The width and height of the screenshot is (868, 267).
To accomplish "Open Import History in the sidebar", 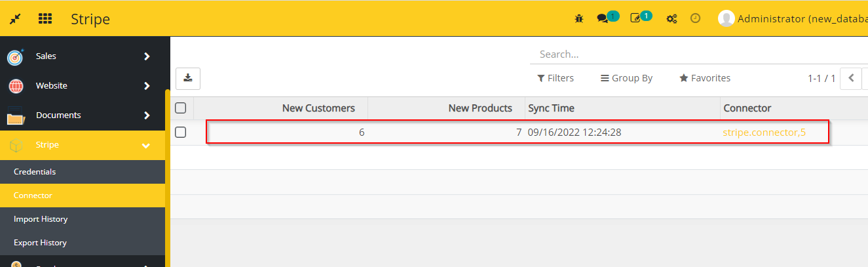I will tap(41, 219).
